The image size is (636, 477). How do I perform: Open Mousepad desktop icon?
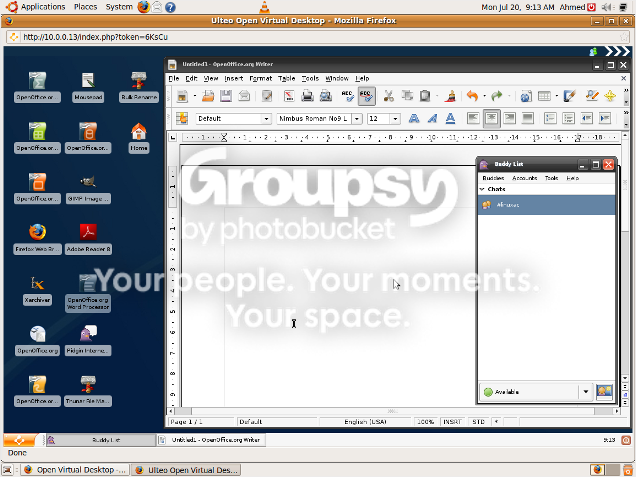(88, 87)
